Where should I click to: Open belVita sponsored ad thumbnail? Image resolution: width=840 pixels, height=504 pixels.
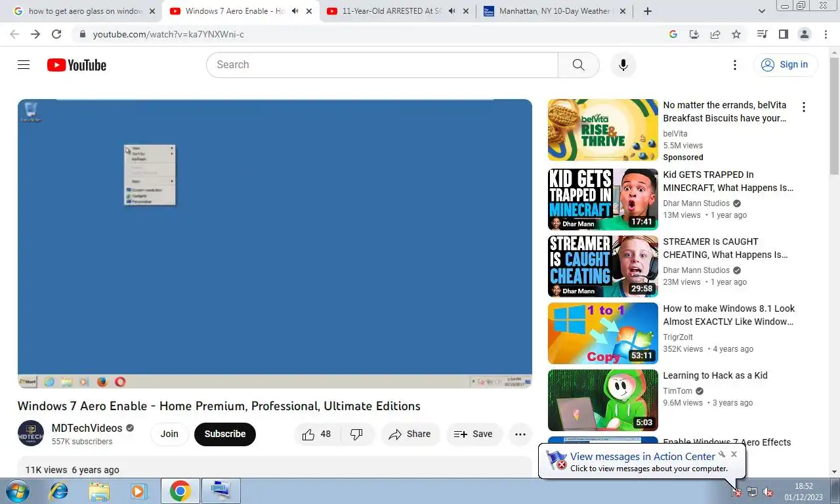[x=603, y=130]
